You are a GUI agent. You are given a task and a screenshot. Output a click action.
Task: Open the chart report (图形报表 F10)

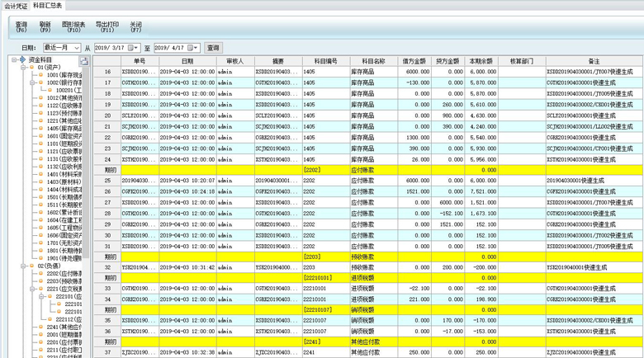tap(73, 27)
